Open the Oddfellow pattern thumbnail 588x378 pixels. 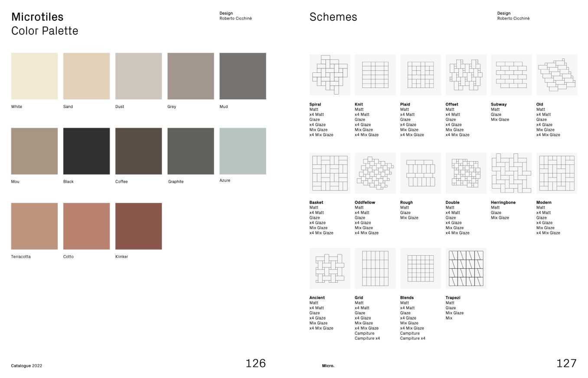375,173
